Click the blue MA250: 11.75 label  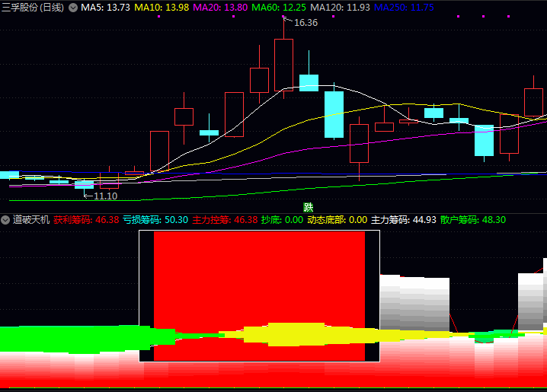(404, 8)
